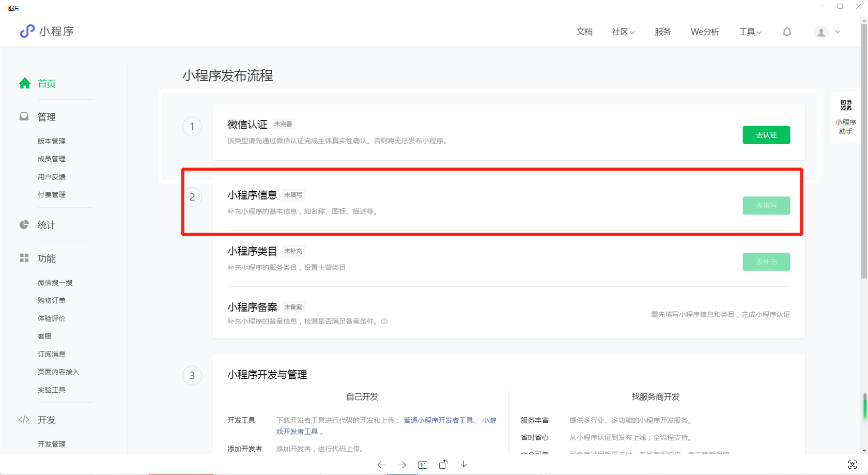Click the green 去认证 button
Screen dimensions: 868x475
coord(766,135)
